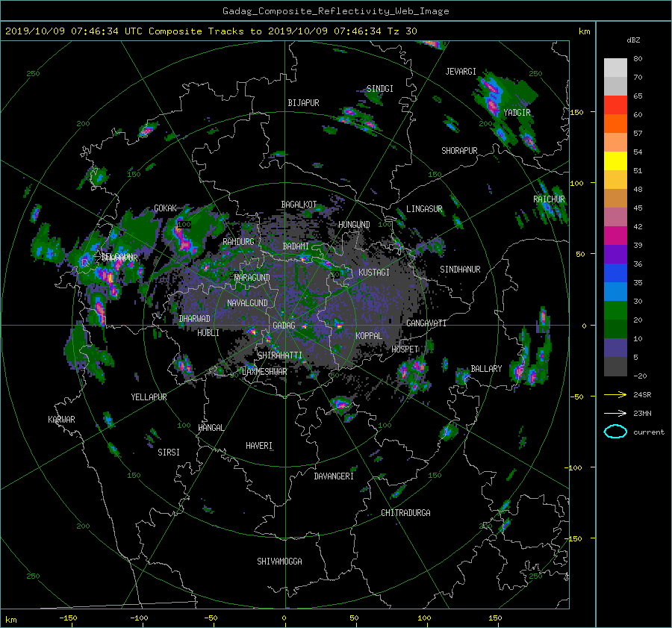Click the HANGAL city label
The width and height of the screenshot is (672, 628).
pos(211,427)
